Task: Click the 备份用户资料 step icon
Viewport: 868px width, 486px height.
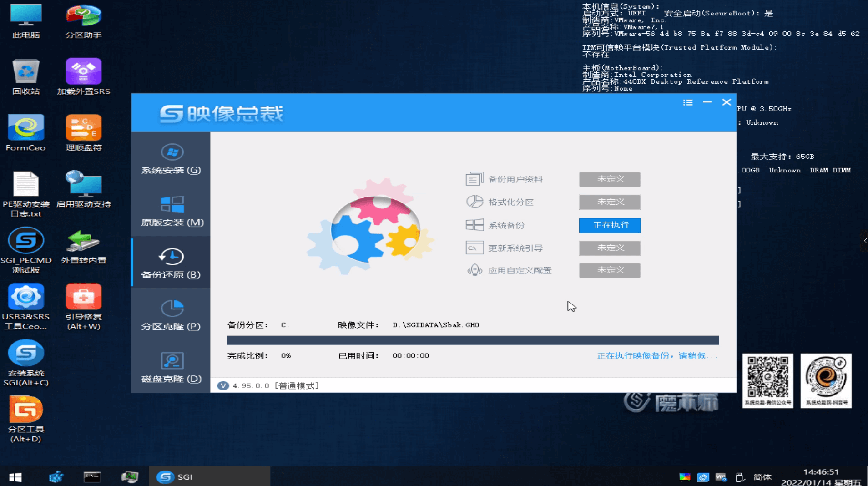Action: 474,179
